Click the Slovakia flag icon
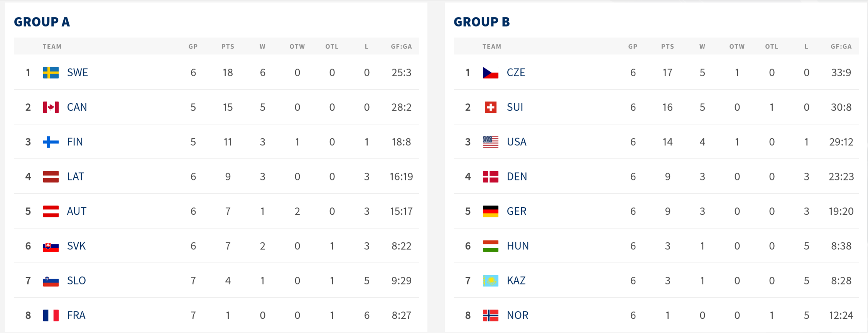Screen dimensions: 868x333 [x=51, y=246]
